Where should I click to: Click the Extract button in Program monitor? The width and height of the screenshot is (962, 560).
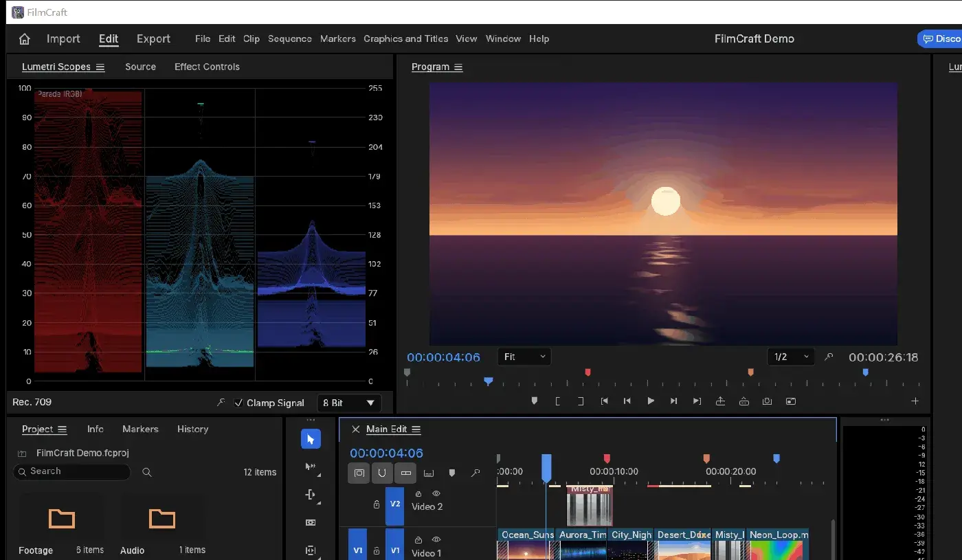coord(743,401)
